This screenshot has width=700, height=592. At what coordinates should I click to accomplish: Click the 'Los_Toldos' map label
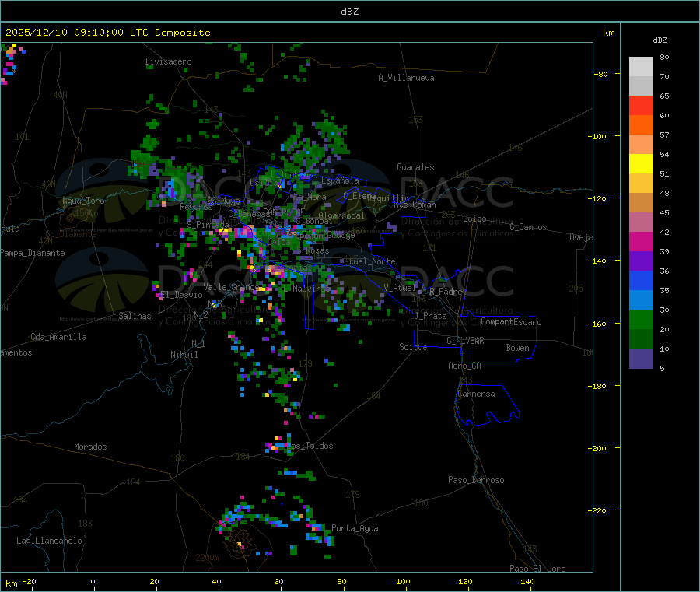[310, 446]
